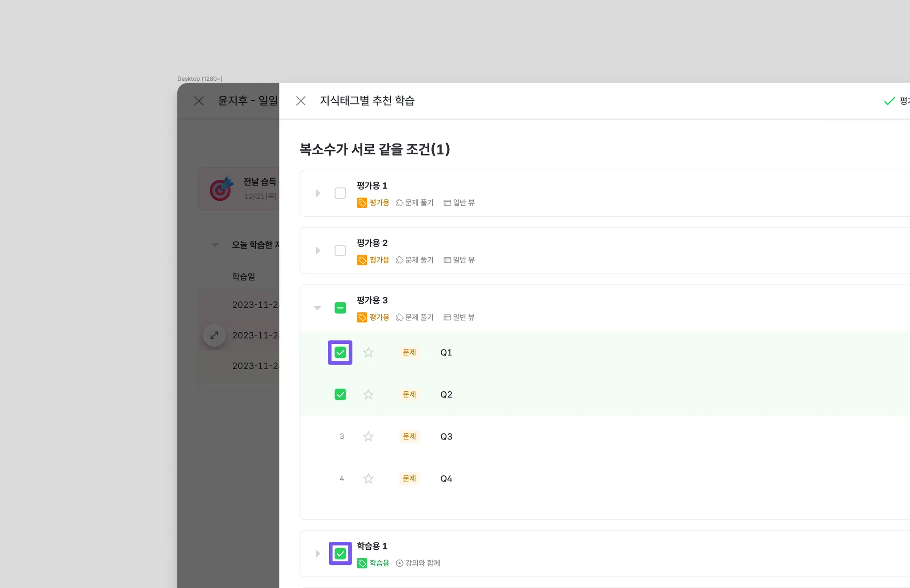Screen dimensions: 910x588
Task: Collapse the 평가용 3 item
Action: point(317,308)
